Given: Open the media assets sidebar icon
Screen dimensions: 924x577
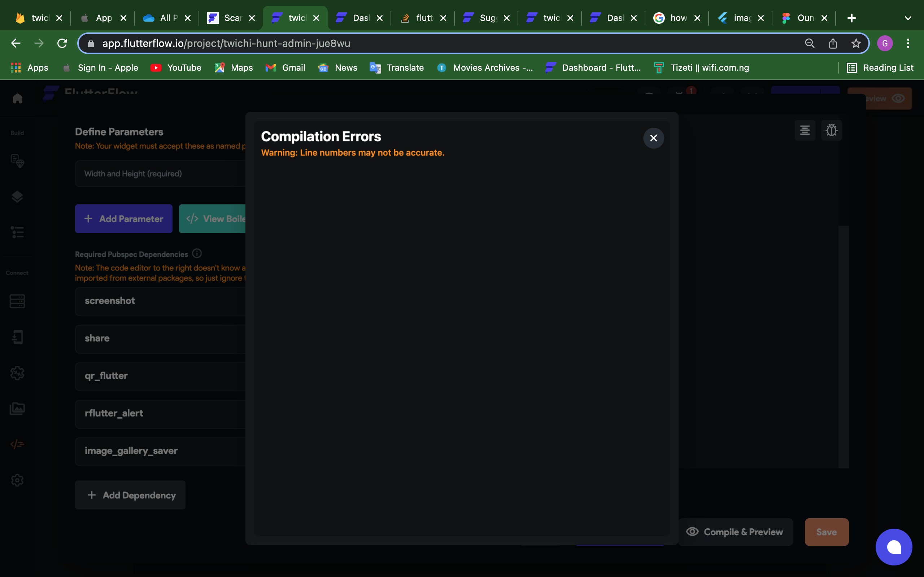Looking at the screenshot, I should click(x=17, y=408).
